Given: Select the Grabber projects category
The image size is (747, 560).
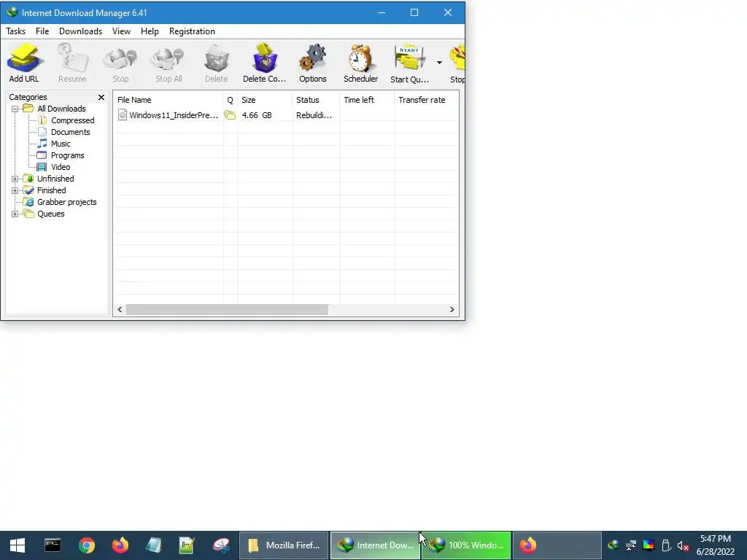Looking at the screenshot, I should (66, 202).
